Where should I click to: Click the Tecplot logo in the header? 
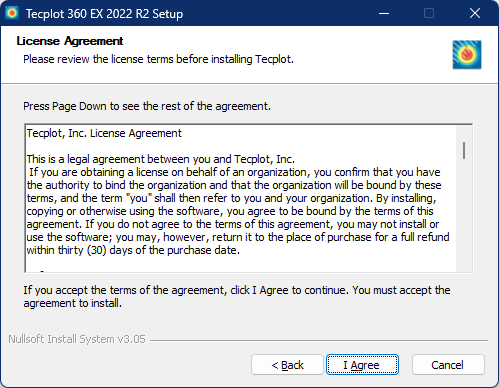tap(467, 55)
